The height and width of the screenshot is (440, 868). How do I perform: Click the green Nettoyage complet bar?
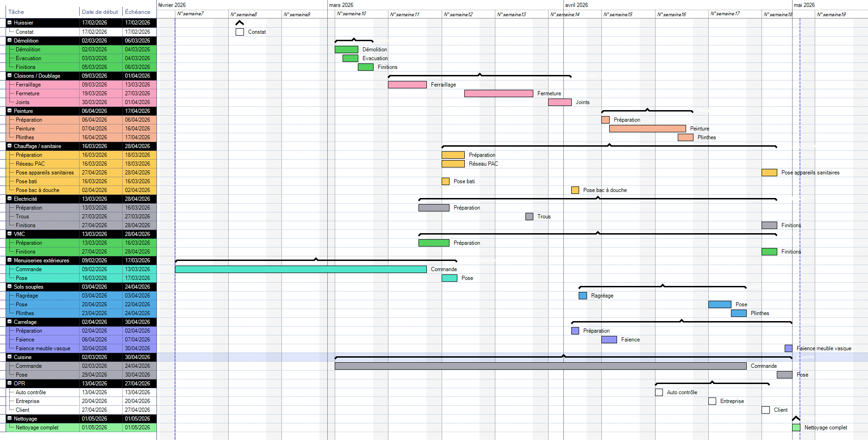tap(796, 428)
